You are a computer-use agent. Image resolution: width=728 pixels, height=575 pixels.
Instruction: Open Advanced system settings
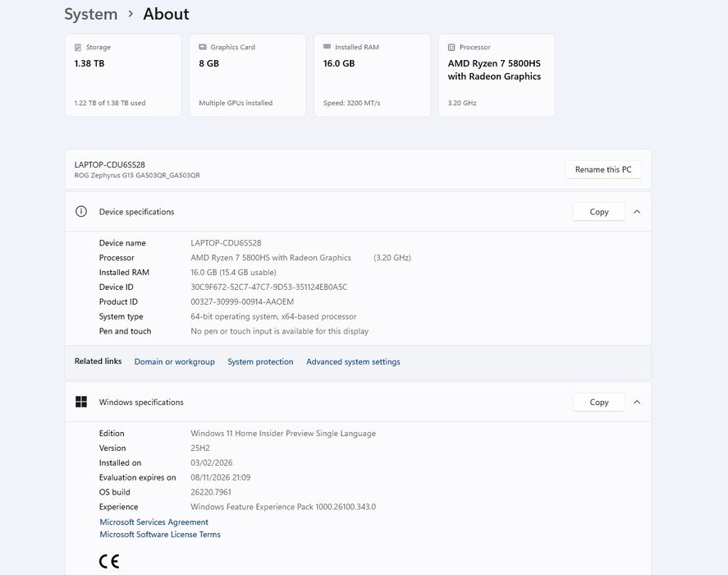click(x=353, y=361)
